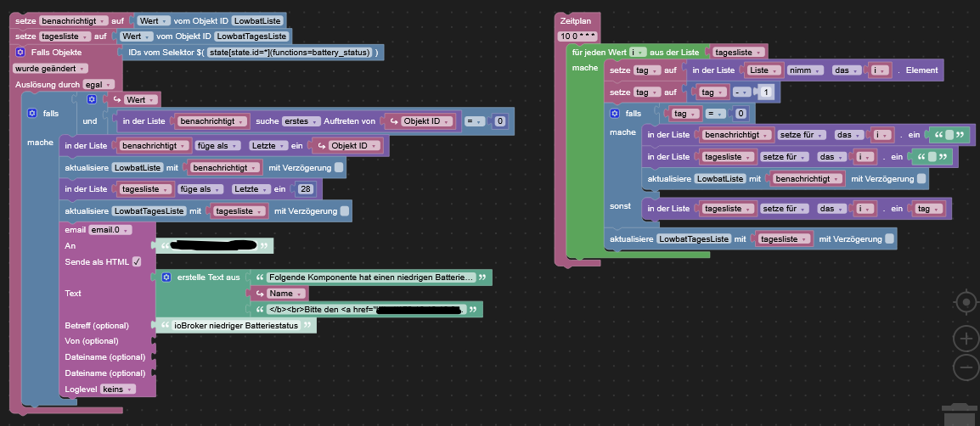Open the nimm dropdown in the Liste block
Viewport: 980px width, 426px height.
pyautogui.click(x=807, y=70)
